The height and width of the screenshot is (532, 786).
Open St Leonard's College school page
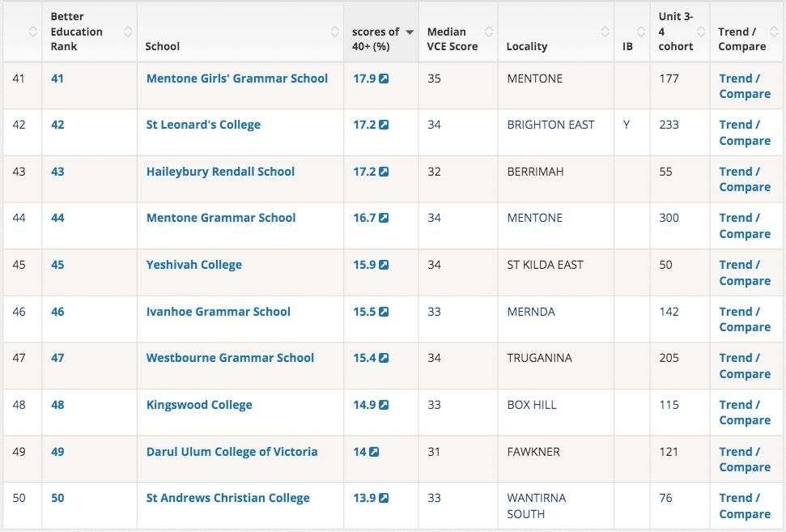click(x=203, y=125)
